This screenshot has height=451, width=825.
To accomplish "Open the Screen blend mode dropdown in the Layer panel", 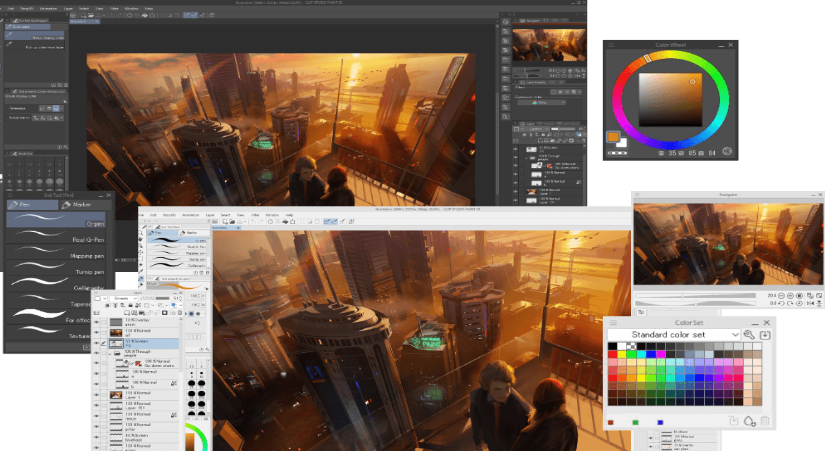I will point(124,298).
